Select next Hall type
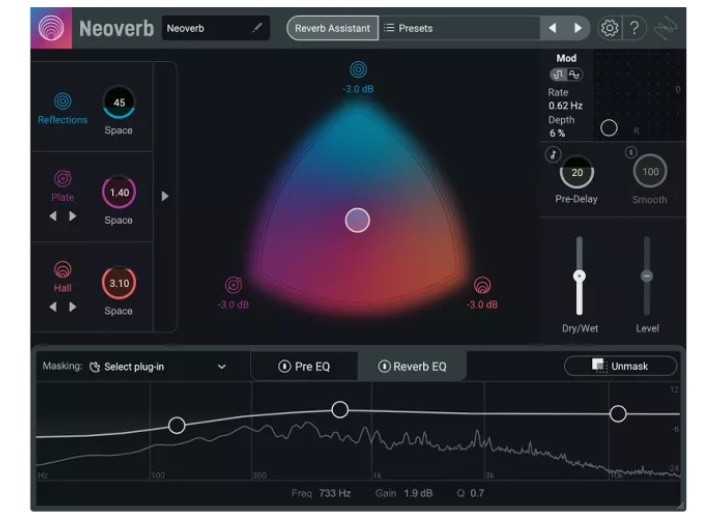 coord(73,307)
